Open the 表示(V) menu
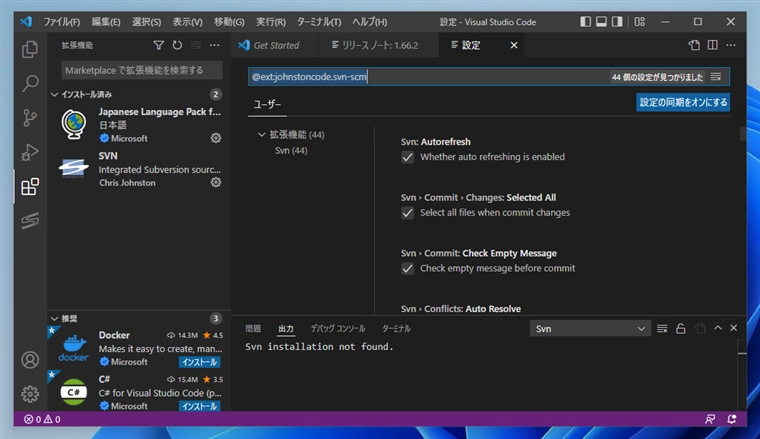The height and width of the screenshot is (439, 760). pyautogui.click(x=188, y=22)
